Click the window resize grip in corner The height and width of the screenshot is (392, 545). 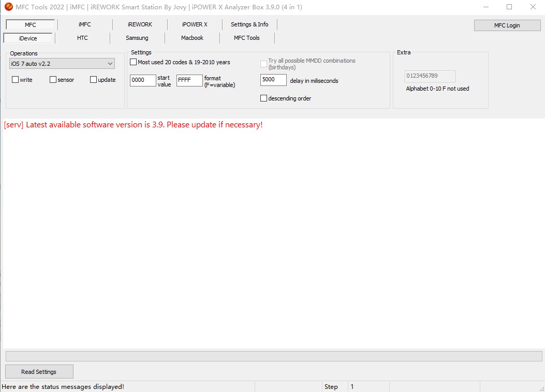point(541,388)
